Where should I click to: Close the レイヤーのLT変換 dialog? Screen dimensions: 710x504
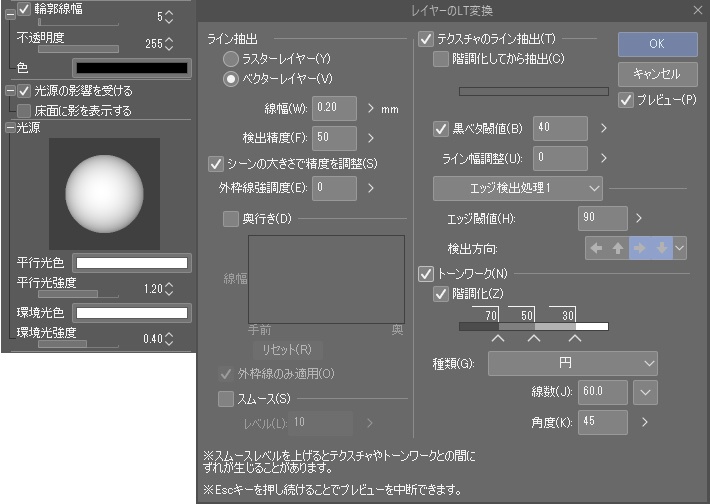pyautogui.click(x=698, y=10)
